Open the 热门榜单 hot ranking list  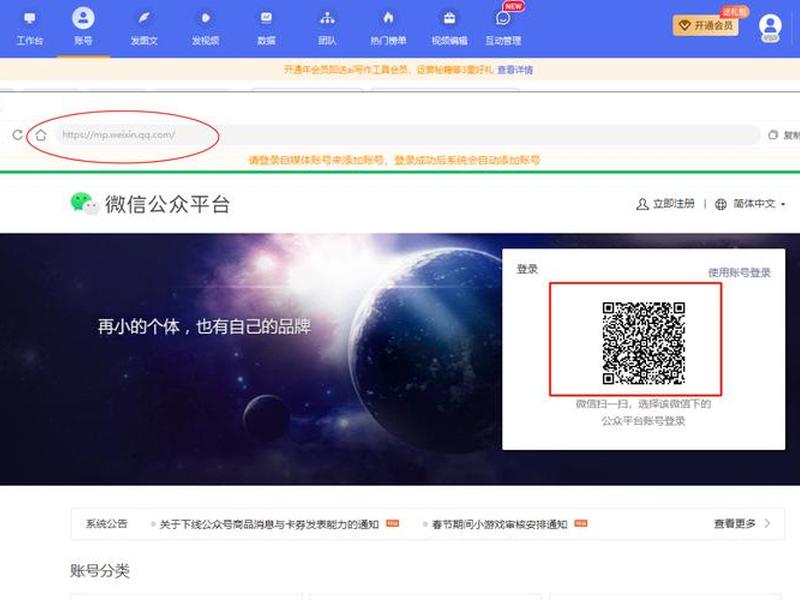pos(388,29)
